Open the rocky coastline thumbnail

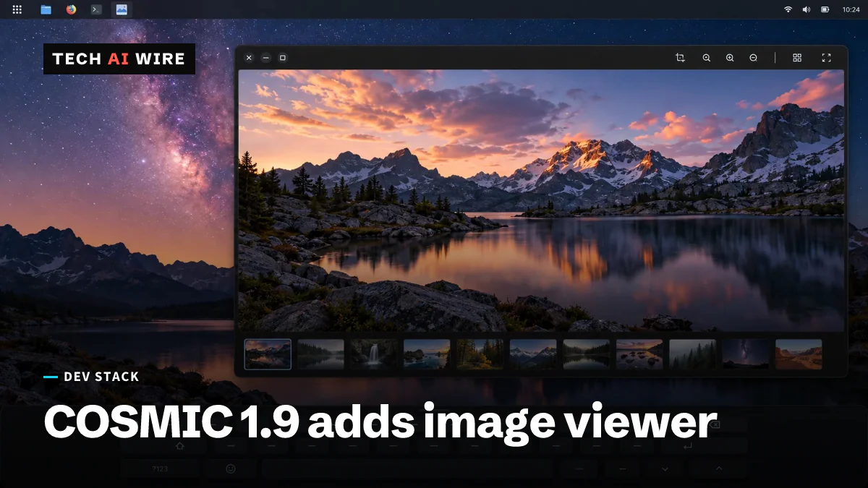(x=427, y=354)
